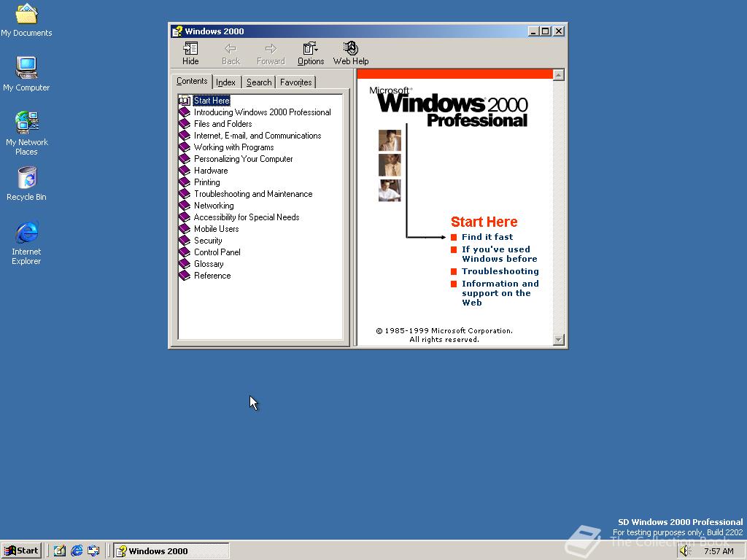Select the Networking topic label
The width and height of the screenshot is (747, 560).
tap(214, 206)
